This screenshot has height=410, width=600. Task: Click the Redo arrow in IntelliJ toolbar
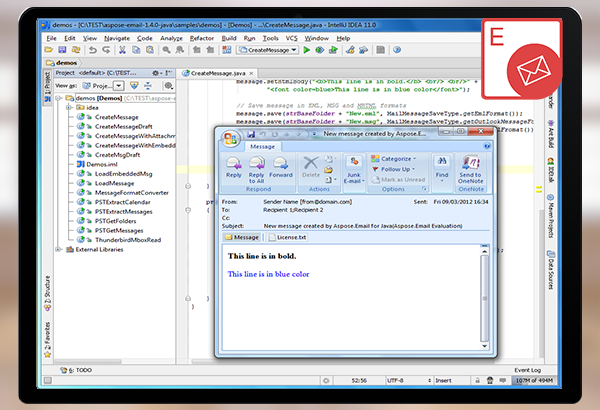point(106,50)
